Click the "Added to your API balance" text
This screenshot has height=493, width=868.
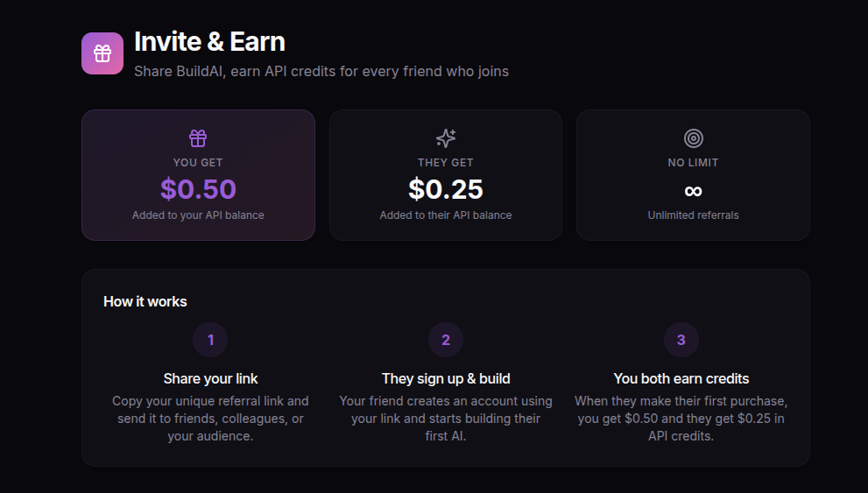(x=198, y=215)
